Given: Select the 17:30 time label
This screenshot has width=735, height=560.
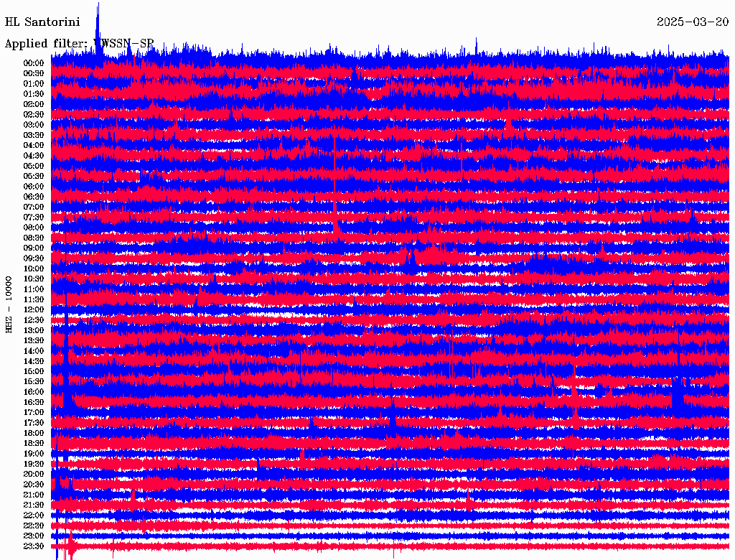Looking at the screenshot, I should tap(34, 423).
